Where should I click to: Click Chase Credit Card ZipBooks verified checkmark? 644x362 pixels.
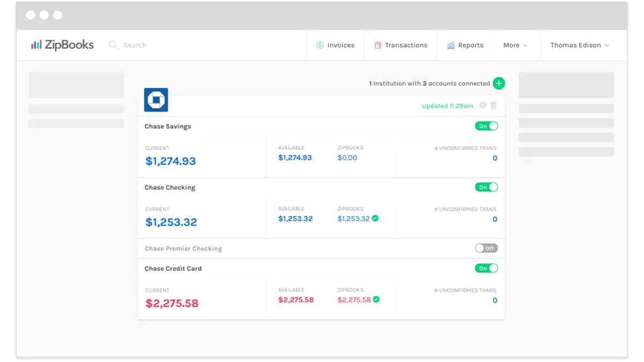pos(376,299)
